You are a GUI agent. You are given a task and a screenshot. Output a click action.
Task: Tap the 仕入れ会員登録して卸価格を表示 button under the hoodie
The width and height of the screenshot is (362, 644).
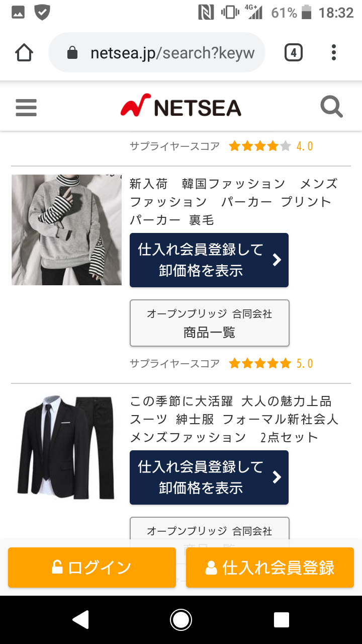[x=209, y=260]
